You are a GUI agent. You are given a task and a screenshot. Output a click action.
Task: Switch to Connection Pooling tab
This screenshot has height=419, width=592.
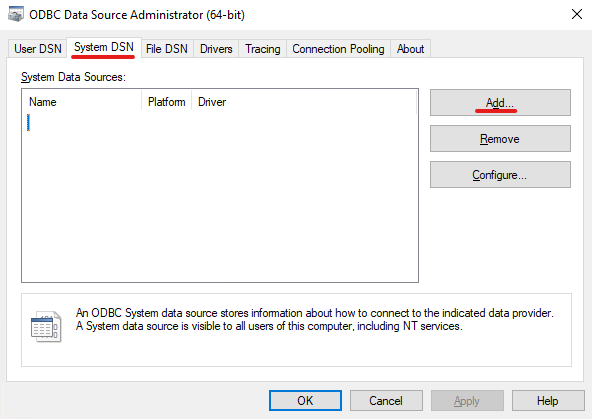[x=338, y=49]
